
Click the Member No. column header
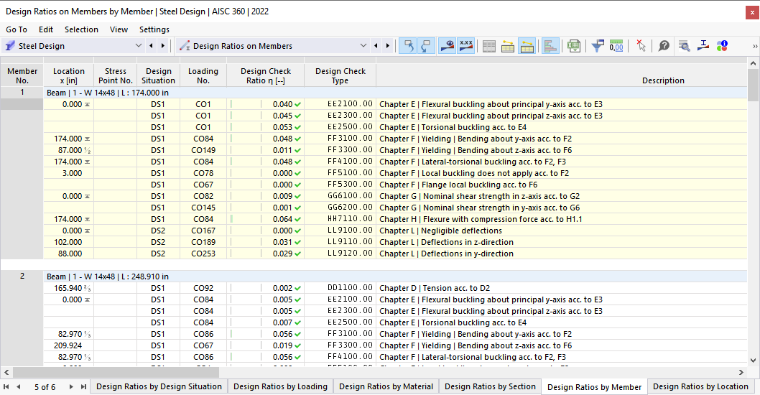pyautogui.click(x=22, y=76)
